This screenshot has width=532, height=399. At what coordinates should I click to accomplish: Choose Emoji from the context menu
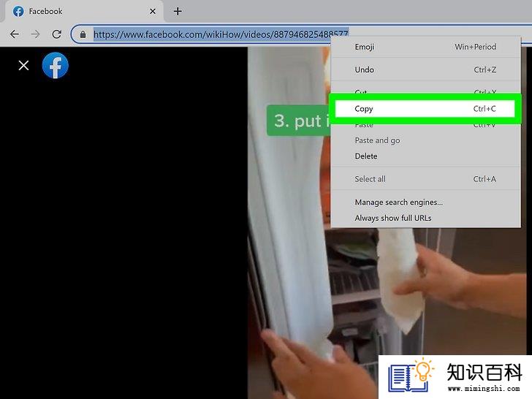pos(425,47)
